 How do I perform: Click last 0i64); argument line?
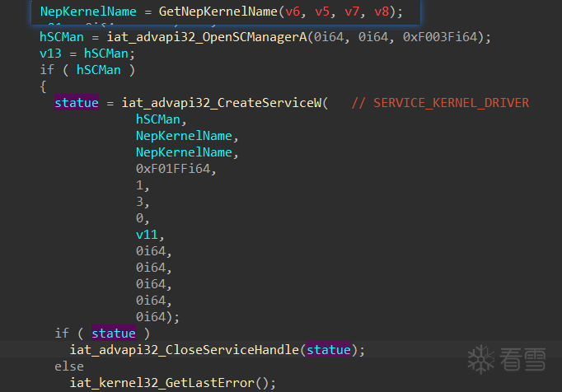click(x=157, y=317)
